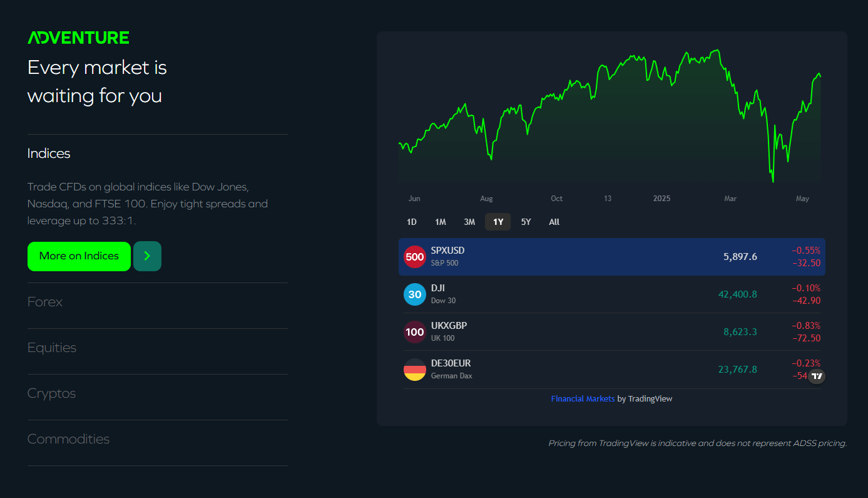Click the Dow 30 blue badge icon
This screenshot has width=868, height=498.
415,294
